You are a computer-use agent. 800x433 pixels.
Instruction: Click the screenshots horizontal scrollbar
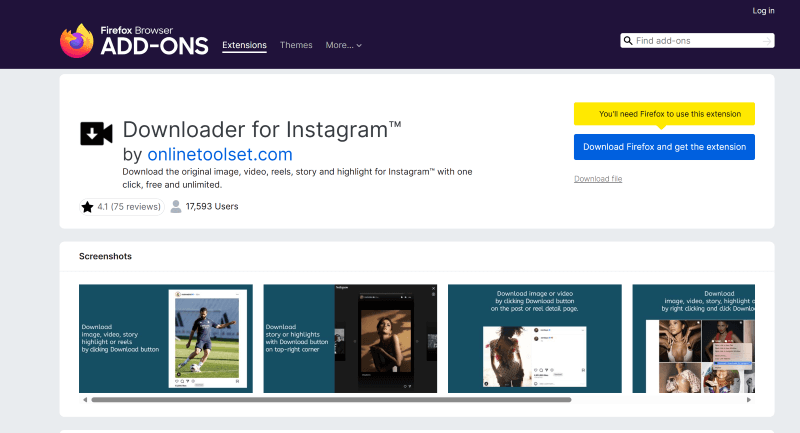[331, 400]
